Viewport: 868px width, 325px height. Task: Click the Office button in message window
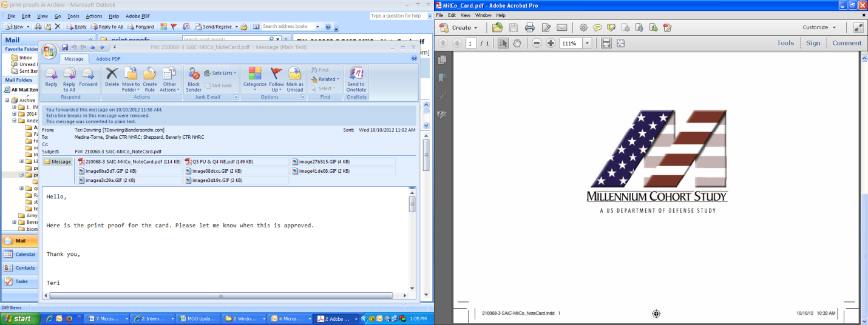tap(49, 51)
